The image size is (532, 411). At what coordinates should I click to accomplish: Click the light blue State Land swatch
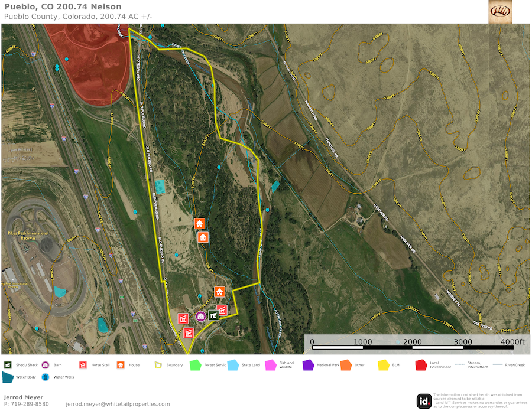(233, 365)
